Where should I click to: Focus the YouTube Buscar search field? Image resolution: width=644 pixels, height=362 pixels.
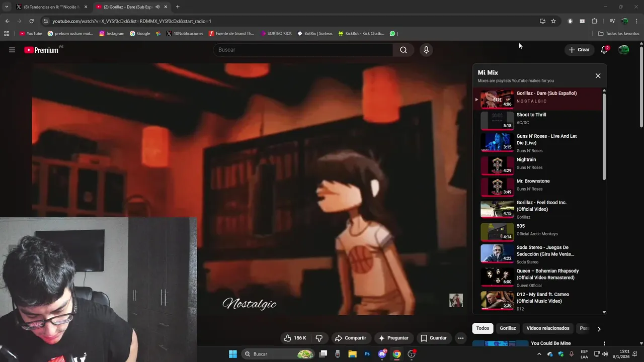(303, 50)
